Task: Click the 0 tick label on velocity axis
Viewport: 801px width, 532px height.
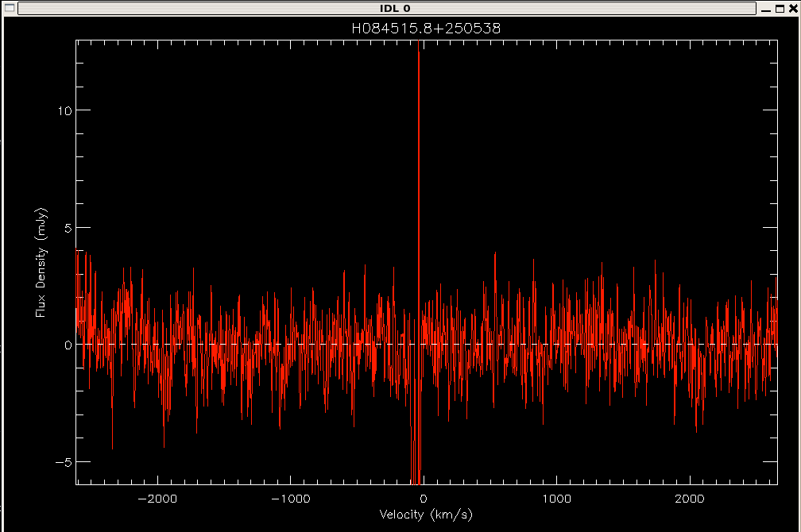Action: 423,499
